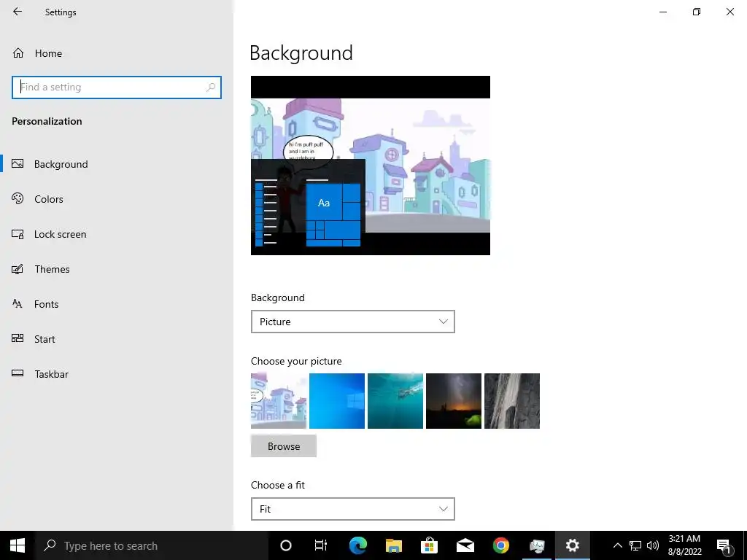Select the blue Windows logo wallpaper thumbnail
Screen dimensions: 747x560
pyautogui.click(x=337, y=401)
